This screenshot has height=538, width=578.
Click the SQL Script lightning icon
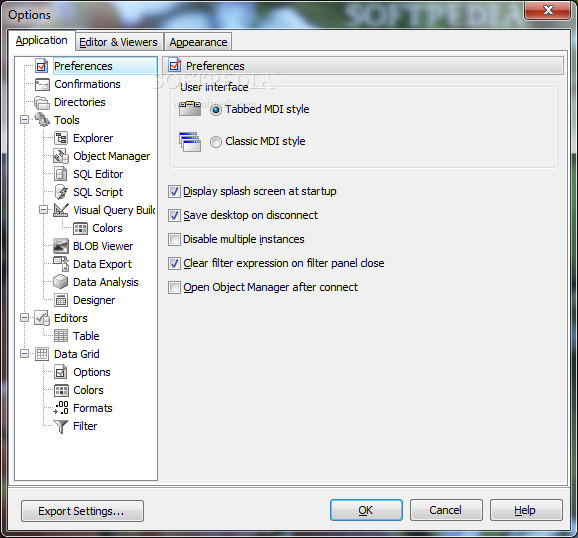[61, 192]
